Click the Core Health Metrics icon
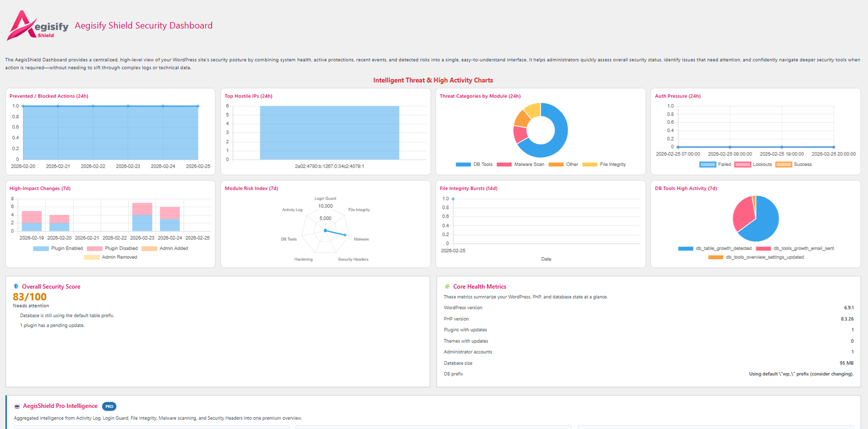 (447, 286)
